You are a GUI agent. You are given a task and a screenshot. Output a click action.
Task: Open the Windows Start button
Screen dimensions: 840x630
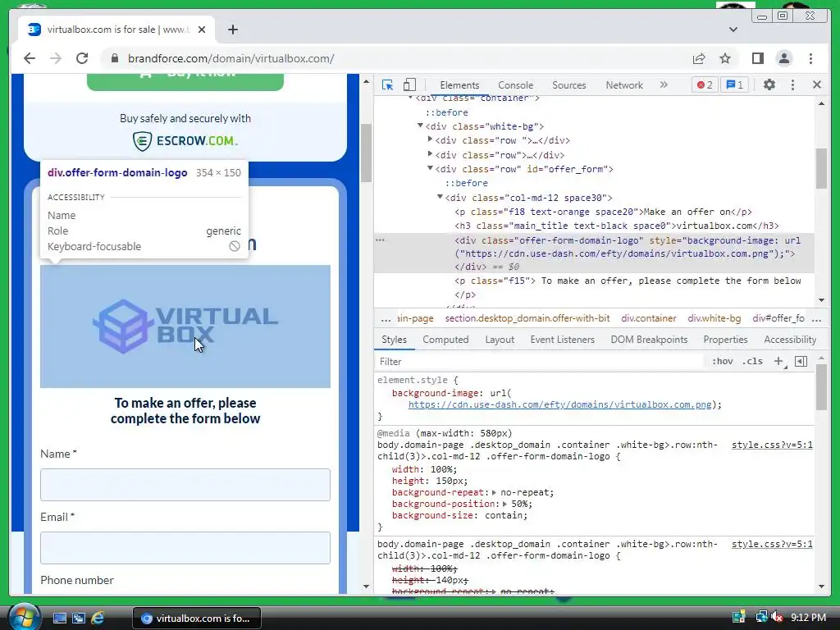pos(24,618)
